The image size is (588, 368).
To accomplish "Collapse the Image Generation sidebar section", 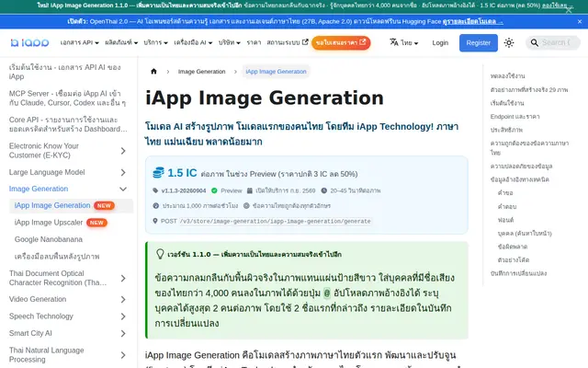I will tap(123, 189).
